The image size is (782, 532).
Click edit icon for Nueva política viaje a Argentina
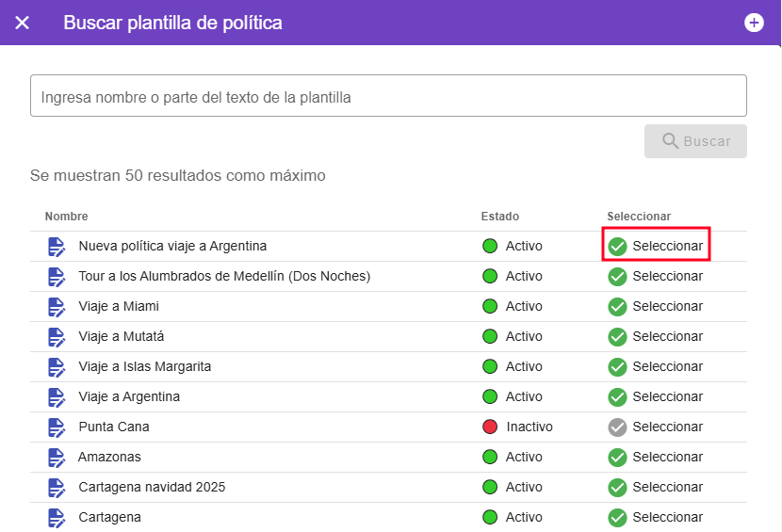[57, 246]
